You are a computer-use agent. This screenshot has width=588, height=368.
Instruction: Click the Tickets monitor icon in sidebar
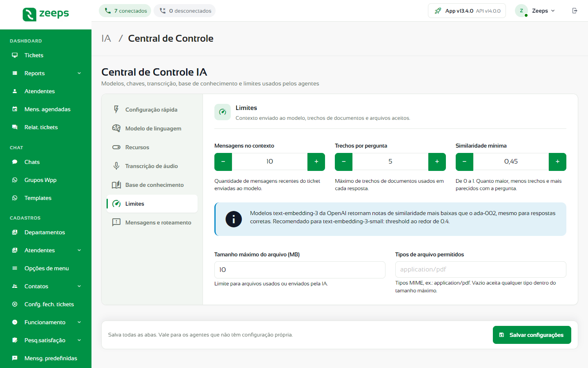point(15,55)
